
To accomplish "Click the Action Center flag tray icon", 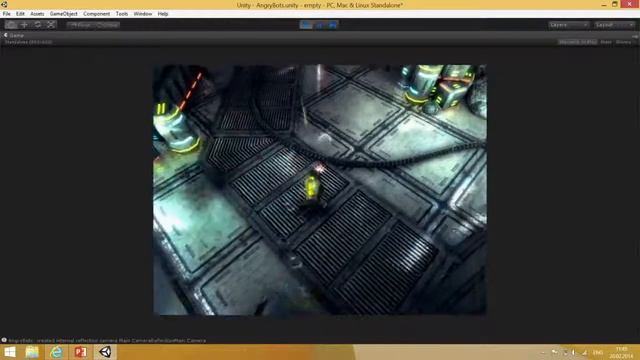I will [555, 352].
